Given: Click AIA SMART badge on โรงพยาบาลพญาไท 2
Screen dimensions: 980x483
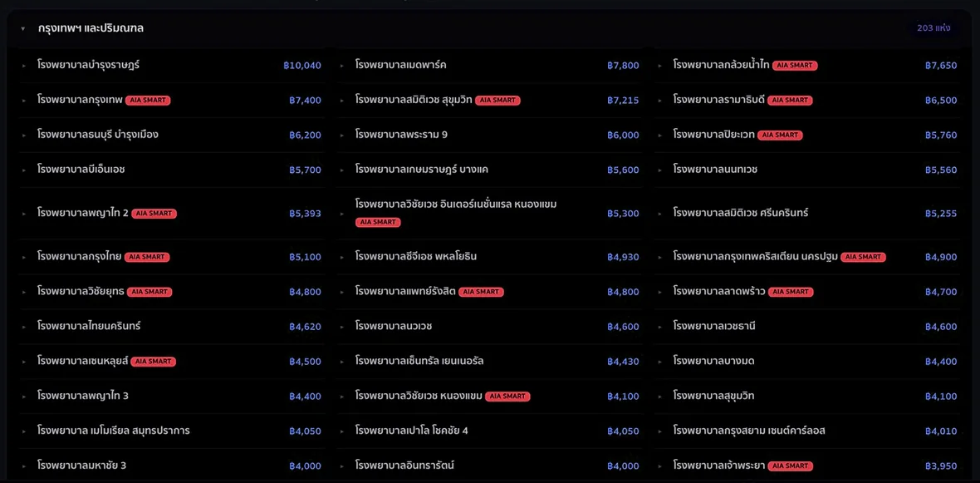Looking at the screenshot, I should tap(154, 214).
